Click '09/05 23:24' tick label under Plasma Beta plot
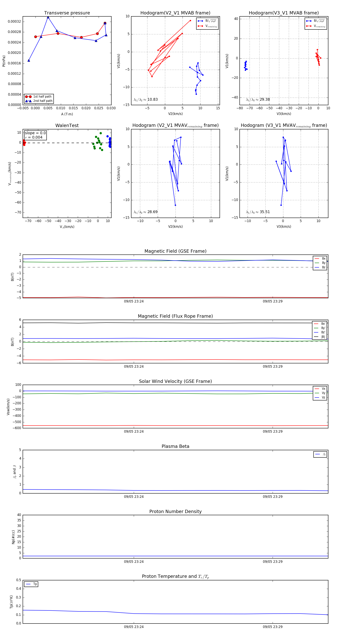Screen dimensions: 351x644 click(x=134, y=497)
